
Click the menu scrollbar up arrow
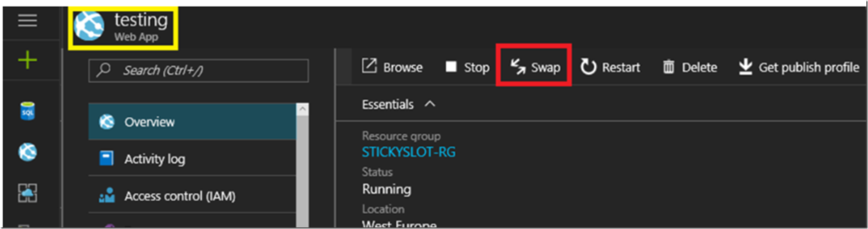(302, 109)
